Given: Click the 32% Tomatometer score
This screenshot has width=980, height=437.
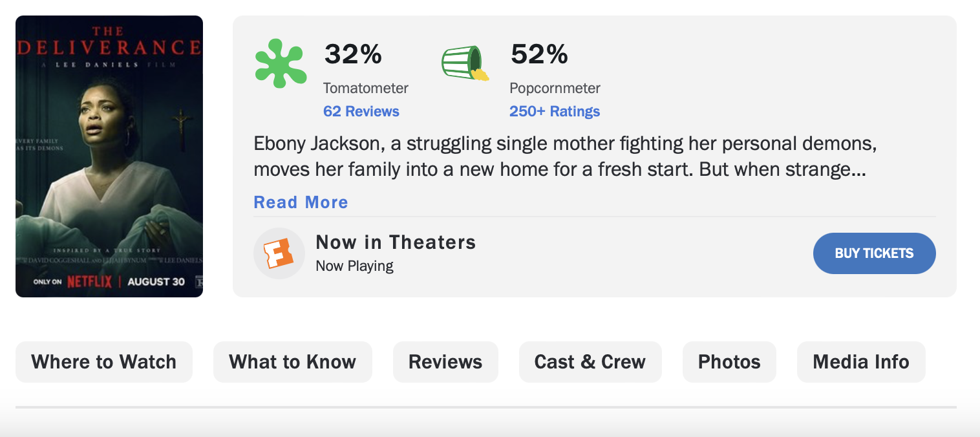Looking at the screenshot, I should click(353, 54).
